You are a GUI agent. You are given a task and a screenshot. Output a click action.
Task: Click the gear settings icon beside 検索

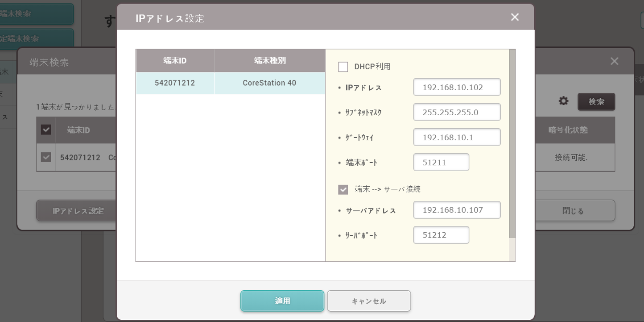(x=564, y=102)
